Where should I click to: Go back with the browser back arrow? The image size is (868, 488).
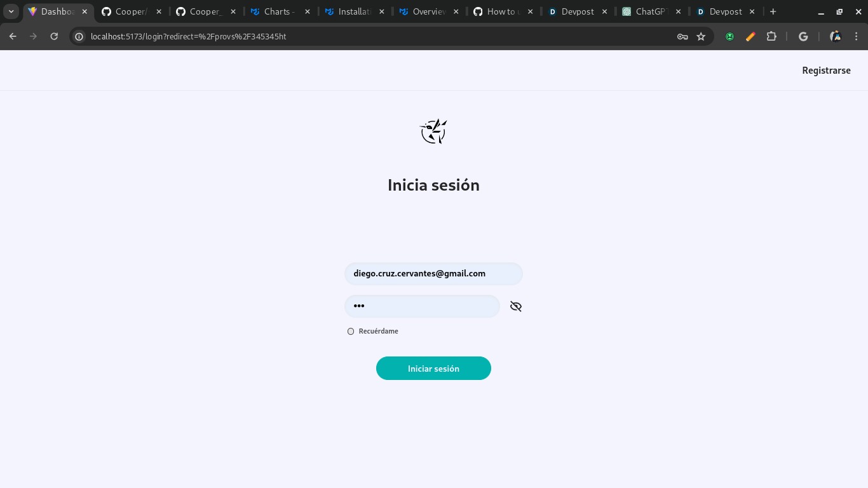point(13,37)
